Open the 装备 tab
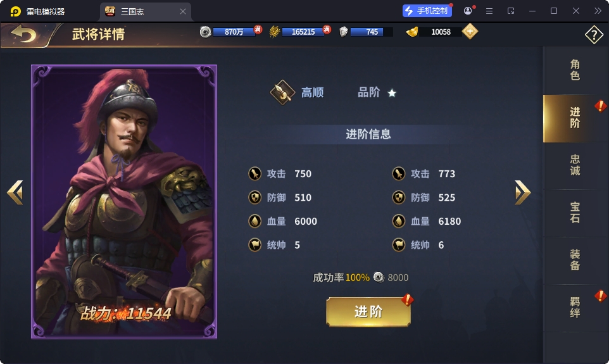Viewport: 609px width, 364px height. click(575, 260)
